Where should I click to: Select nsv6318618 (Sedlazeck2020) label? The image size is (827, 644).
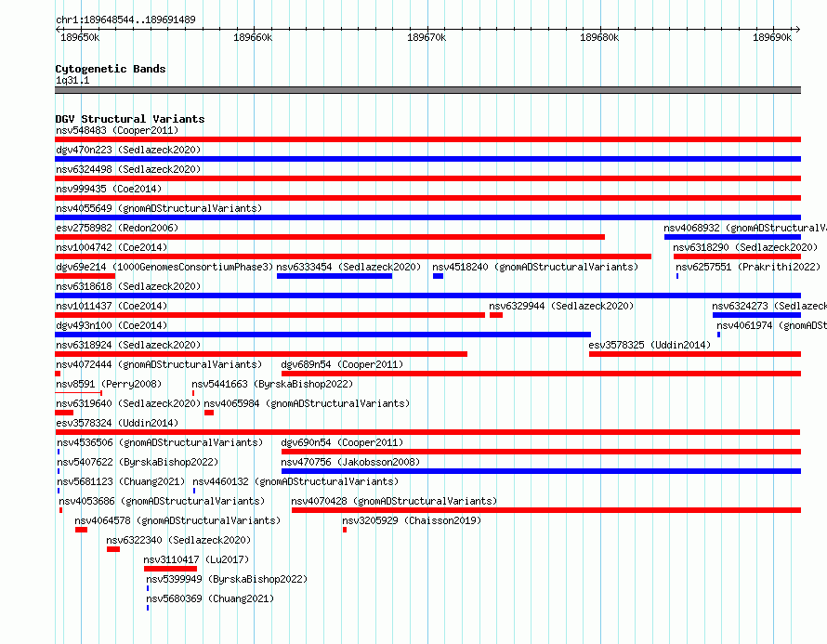(128, 286)
